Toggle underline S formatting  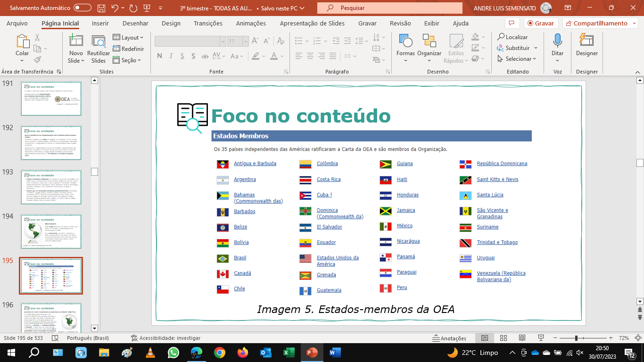(x=182, y=56)
